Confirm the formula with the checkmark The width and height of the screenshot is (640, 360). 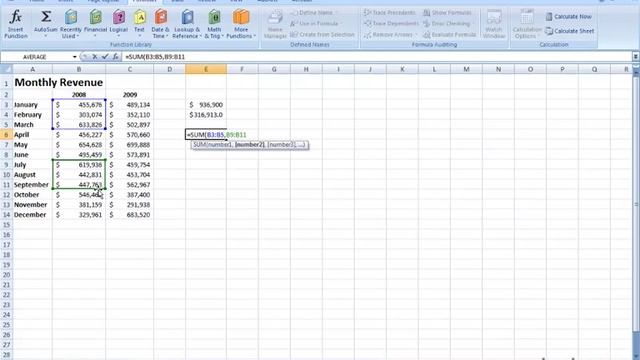[x=105, y=57]
